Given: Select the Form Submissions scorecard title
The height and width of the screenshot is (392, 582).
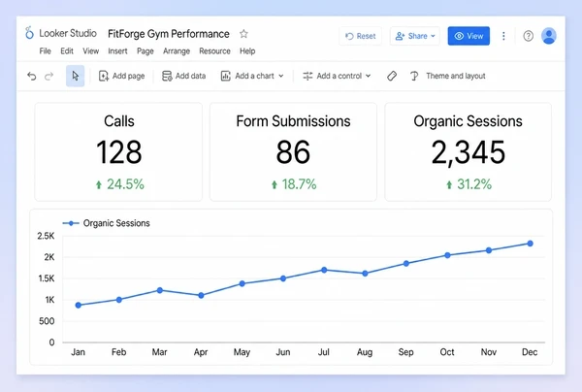Looking at the screenshot, I should point(293,121).
